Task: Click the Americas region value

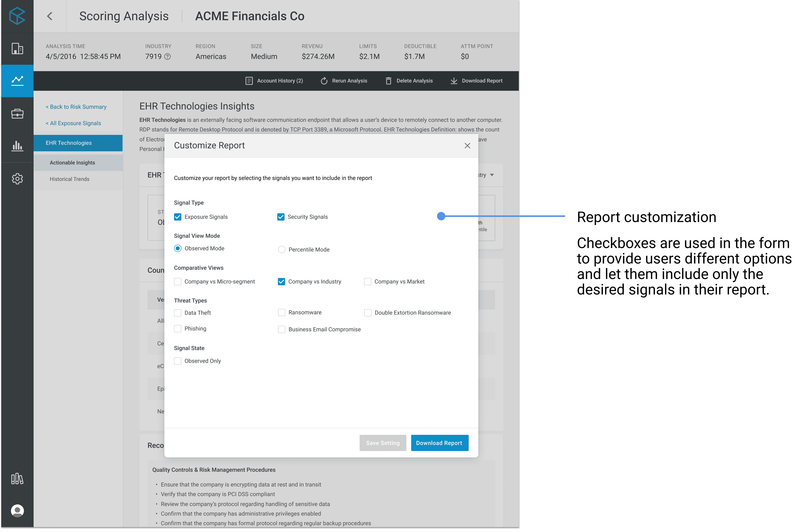Action: pos(211,57)
